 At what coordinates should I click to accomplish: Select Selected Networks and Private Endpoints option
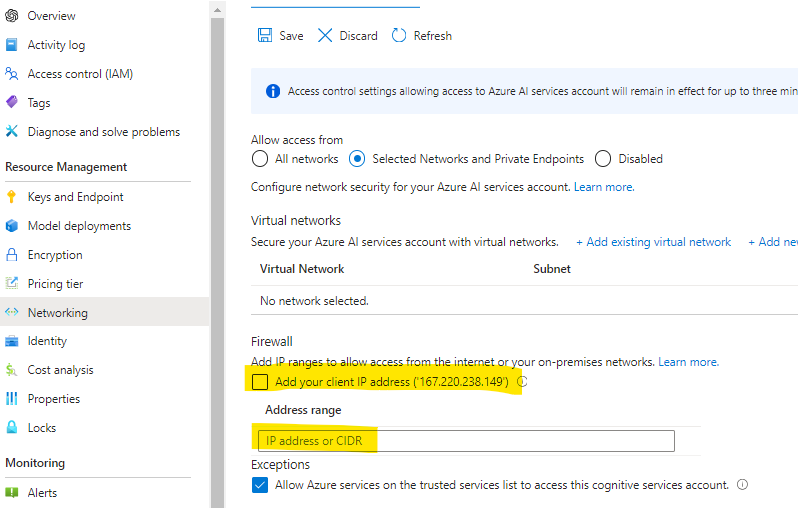coord(357,159)
